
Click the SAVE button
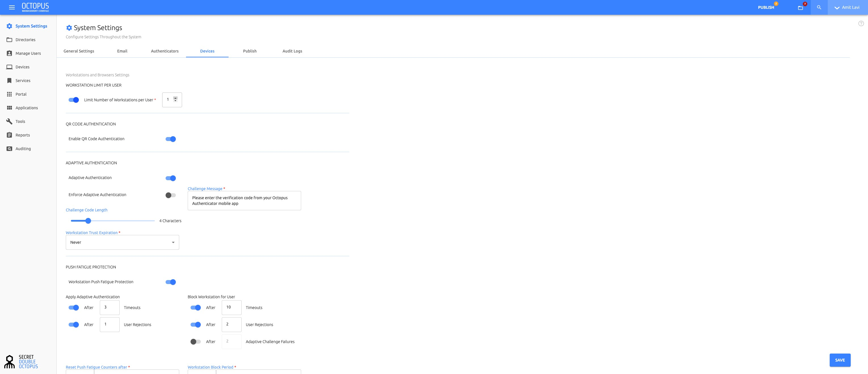(x=840, y=360)
